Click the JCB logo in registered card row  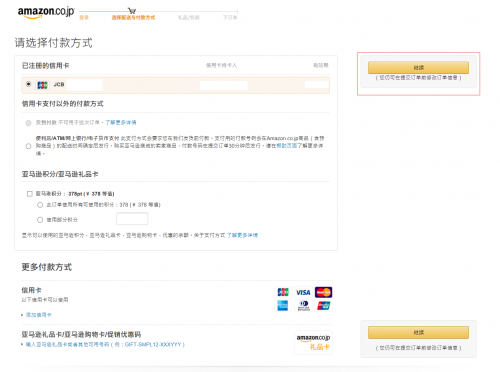click(x=43, y=85)
